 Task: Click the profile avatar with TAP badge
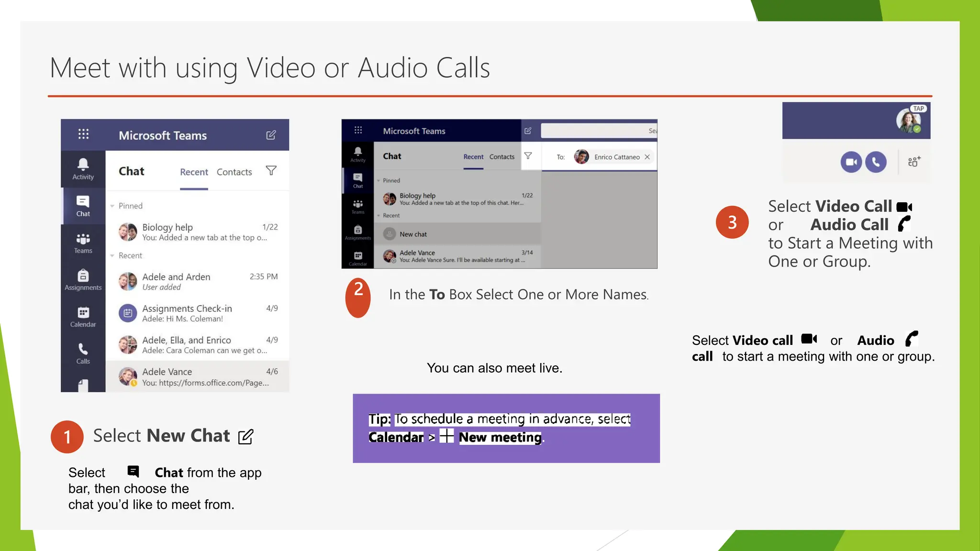[x=909, y=121]
